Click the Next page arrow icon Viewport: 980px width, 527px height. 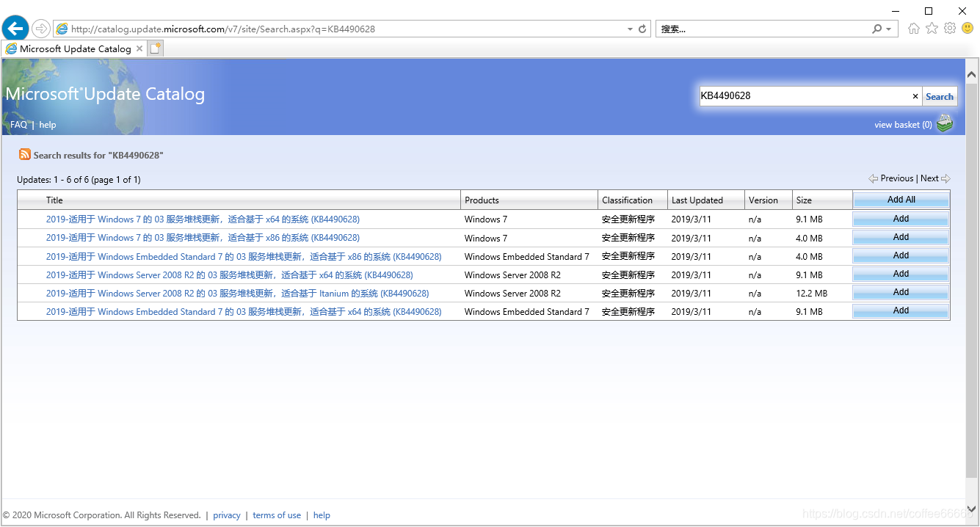click(945, 178)
